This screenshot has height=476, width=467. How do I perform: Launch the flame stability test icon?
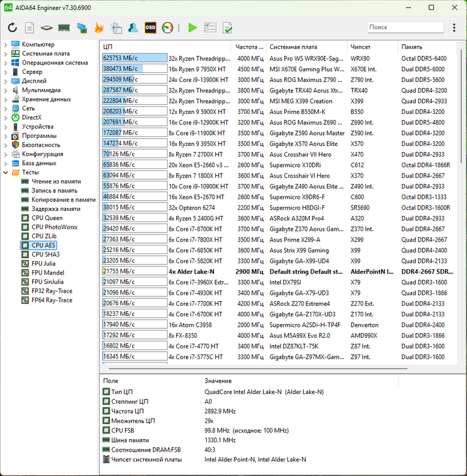point(99,28)
